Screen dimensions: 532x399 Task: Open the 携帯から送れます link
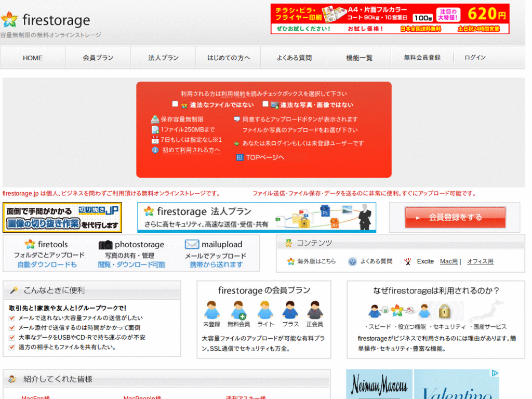tap(216, 264)
